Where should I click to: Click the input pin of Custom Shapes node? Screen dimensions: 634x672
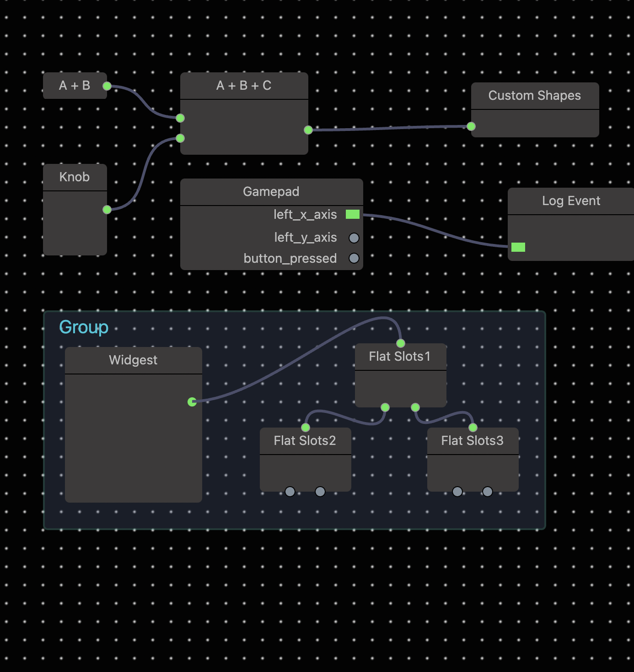(471, 126)
